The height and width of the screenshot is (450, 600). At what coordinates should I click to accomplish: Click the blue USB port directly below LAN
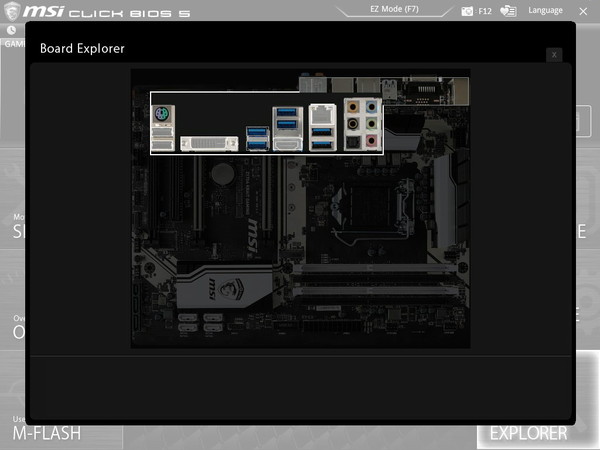coord(322,132)
